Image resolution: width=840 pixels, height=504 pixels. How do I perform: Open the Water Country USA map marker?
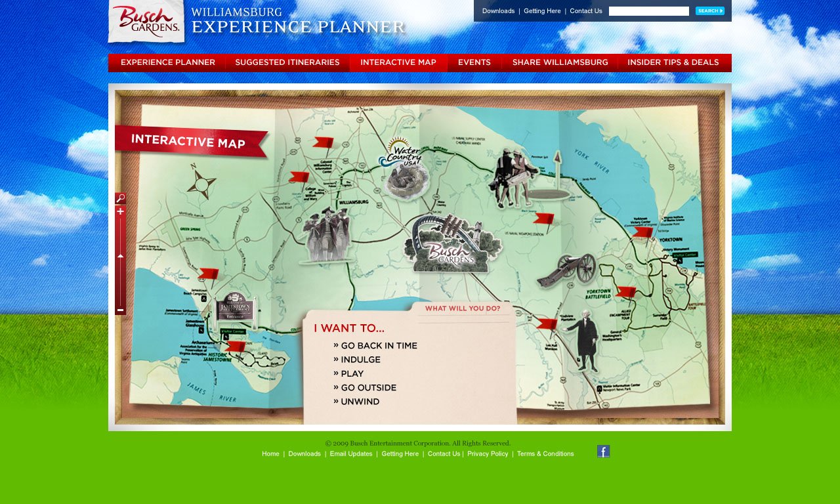(405, 168)
